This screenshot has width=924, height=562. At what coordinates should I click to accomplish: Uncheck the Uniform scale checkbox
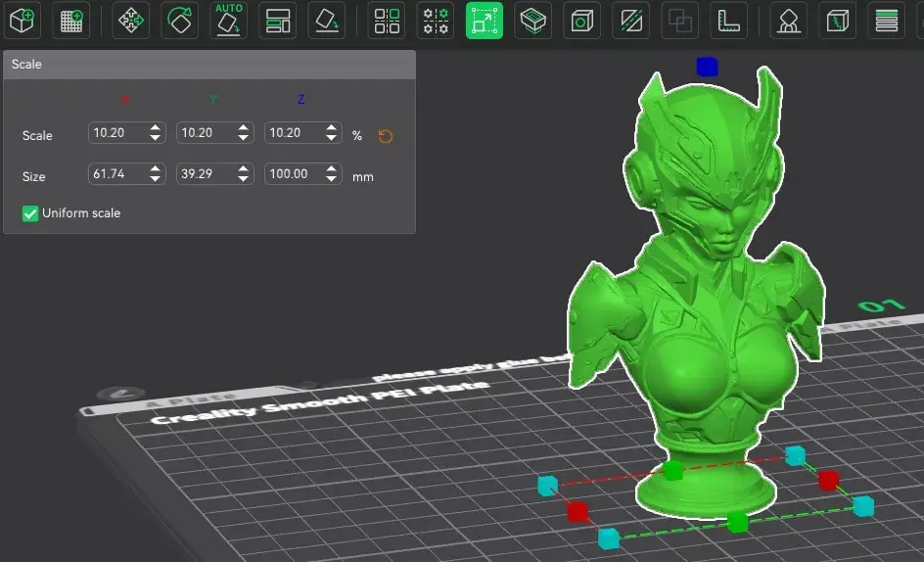pos(30,213)
